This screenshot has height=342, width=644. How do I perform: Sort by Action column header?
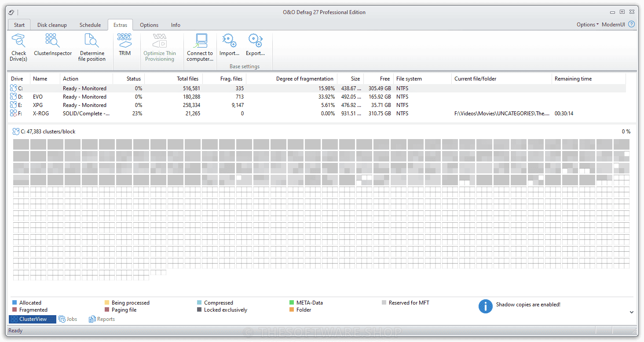86,79
